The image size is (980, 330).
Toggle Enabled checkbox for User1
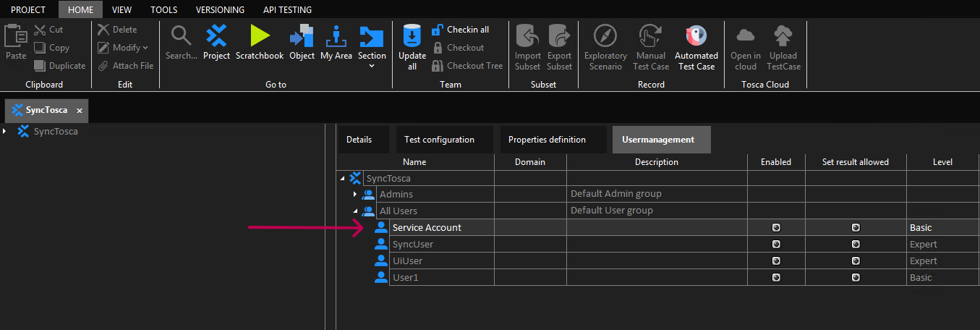[x=776, y=278]
